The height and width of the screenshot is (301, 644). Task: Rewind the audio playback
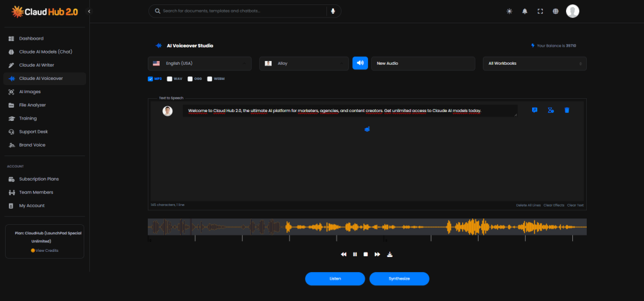coord(343,254)
